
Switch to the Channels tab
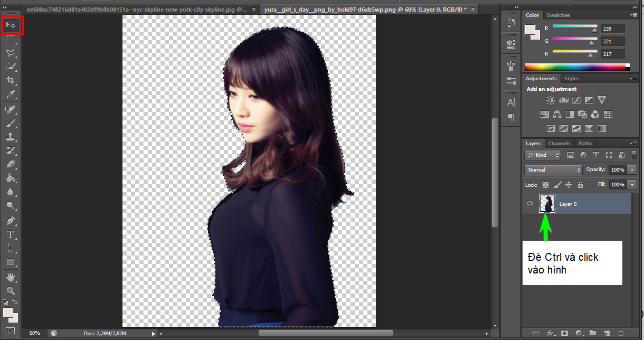(x=559, y=144)
